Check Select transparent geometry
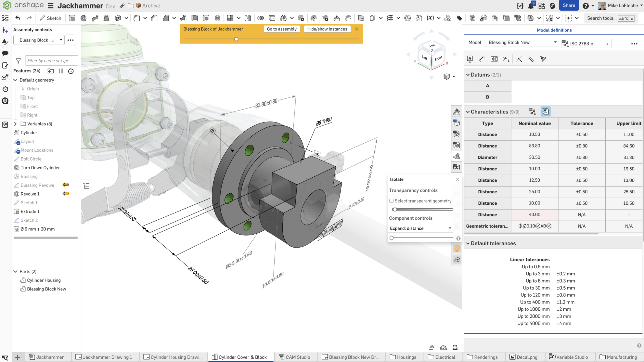 point(392,201)
